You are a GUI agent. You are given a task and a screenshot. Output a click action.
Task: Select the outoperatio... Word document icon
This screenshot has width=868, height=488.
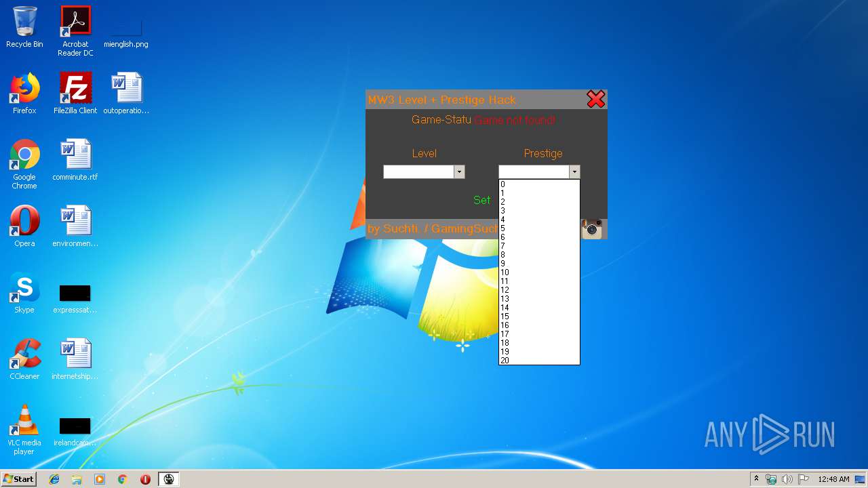[x=126, y=94]
